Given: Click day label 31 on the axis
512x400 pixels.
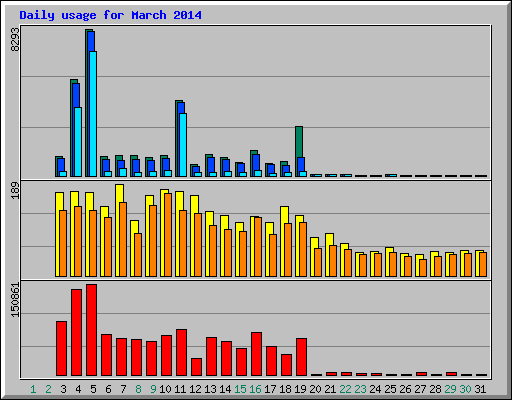Looking at the screenshot, I should pos(480,389).
